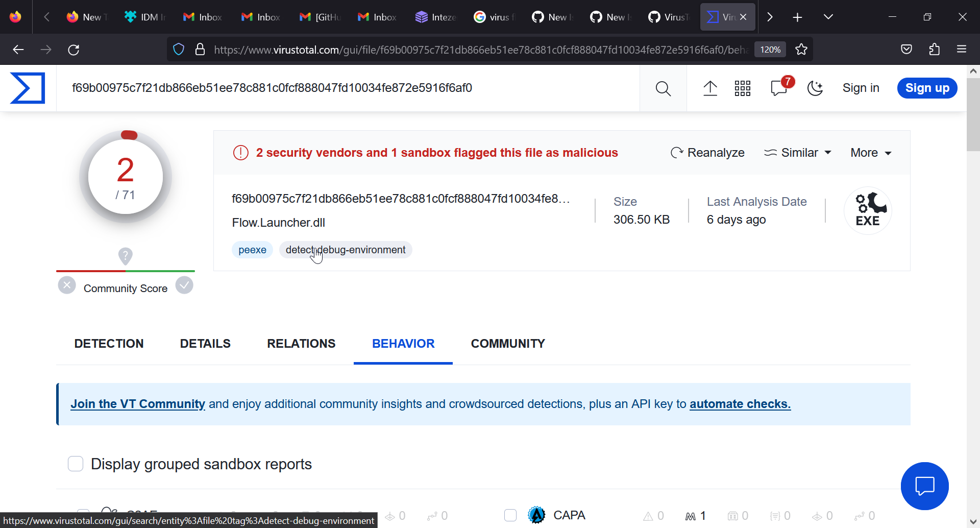The image size is (980, 528).
Task: Open the More options dropdown
Action: click(870, 152)
